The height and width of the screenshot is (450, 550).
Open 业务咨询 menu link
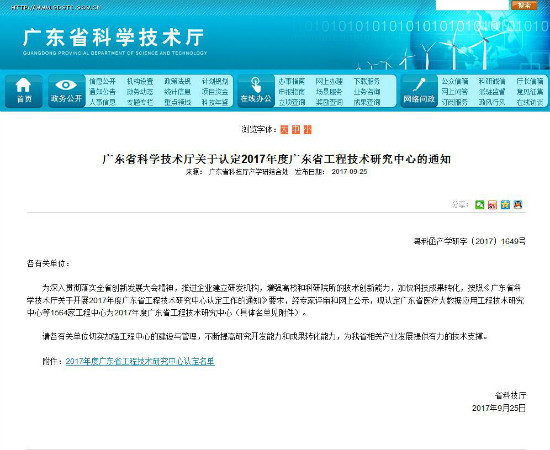pyautogui.click(x=367, y=92)
